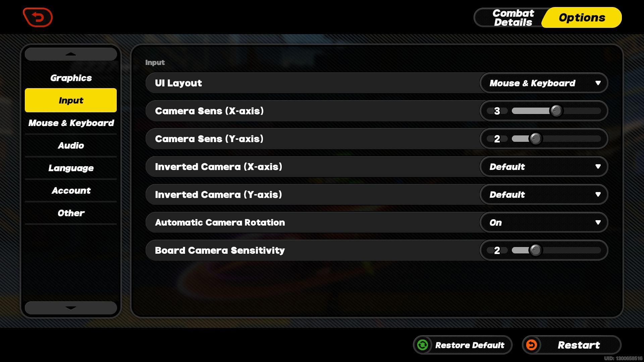The height and width of the screenshot is (362, 644).
Task: Click the Graphics menu item
Action: point(71,78)
